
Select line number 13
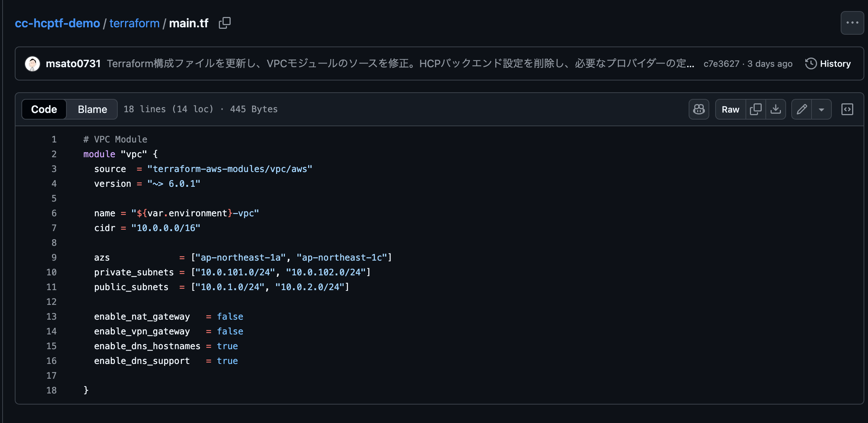click(51, 316)
